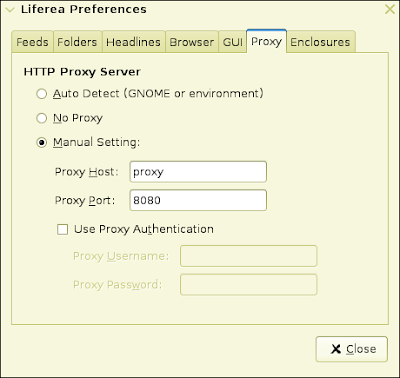Switch to the Enclosures tab

(x=320, y=42)
